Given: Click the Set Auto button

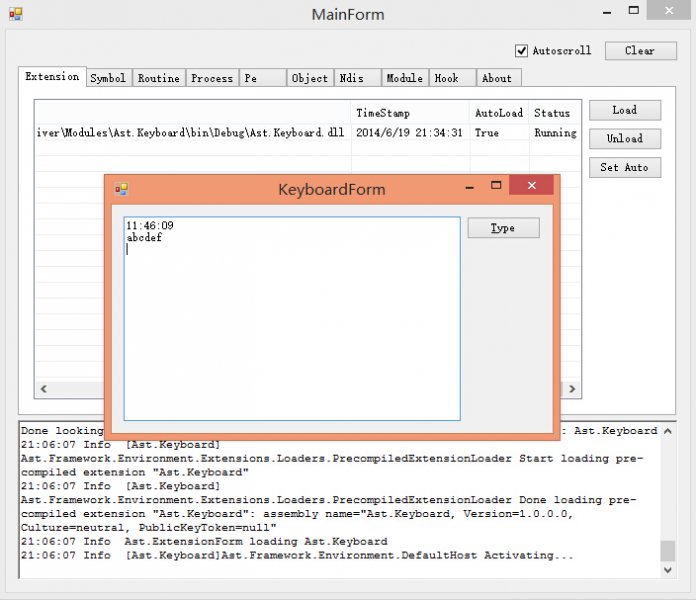Looking at the screenshot, I should click(x=625, y=167).
